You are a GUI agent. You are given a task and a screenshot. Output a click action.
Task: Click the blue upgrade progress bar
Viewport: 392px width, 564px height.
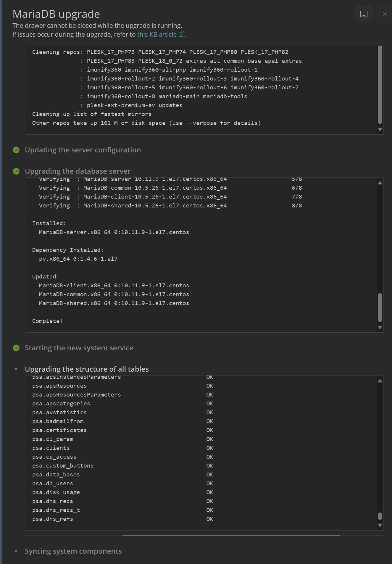click(231, 535)
